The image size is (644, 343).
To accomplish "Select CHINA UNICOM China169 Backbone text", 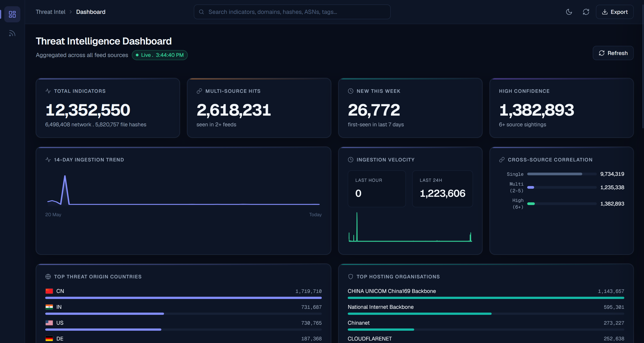I will [x=392, y=291].
